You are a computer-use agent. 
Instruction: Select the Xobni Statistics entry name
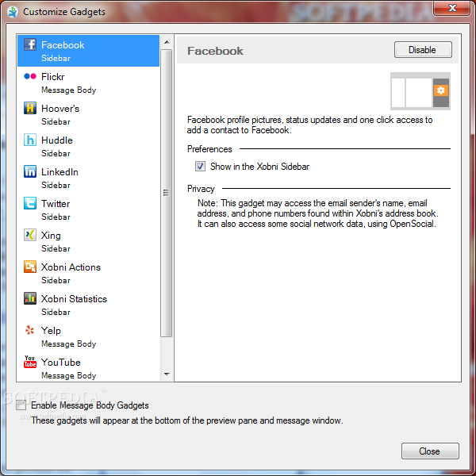coord(74,299)
